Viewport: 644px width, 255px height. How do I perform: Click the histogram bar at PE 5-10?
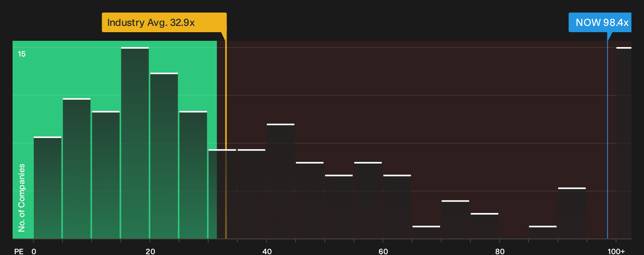[x=77, y=168]
